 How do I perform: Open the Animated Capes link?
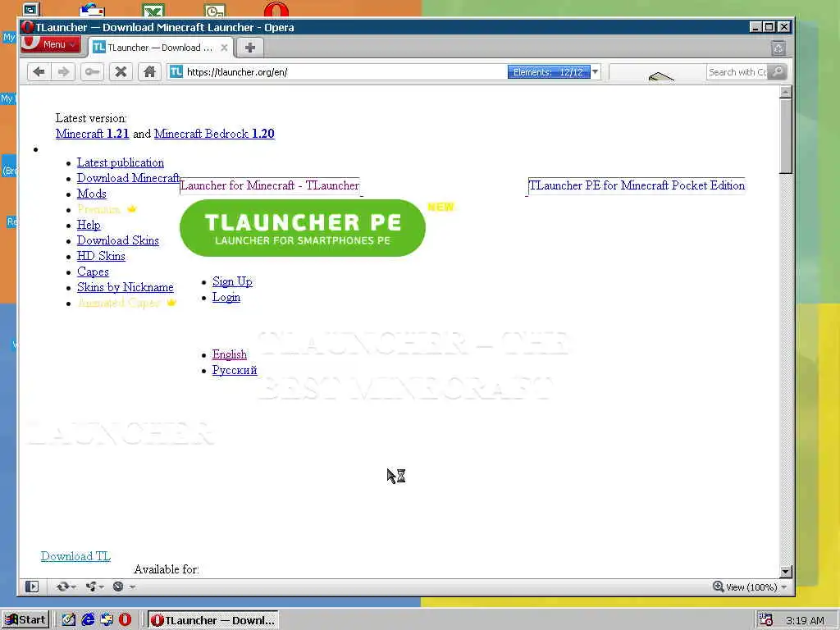tap(119, 303)
